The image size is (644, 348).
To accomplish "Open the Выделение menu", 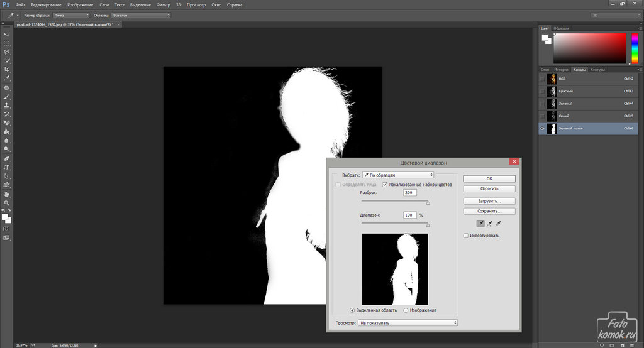I will (x=140, y=5).
